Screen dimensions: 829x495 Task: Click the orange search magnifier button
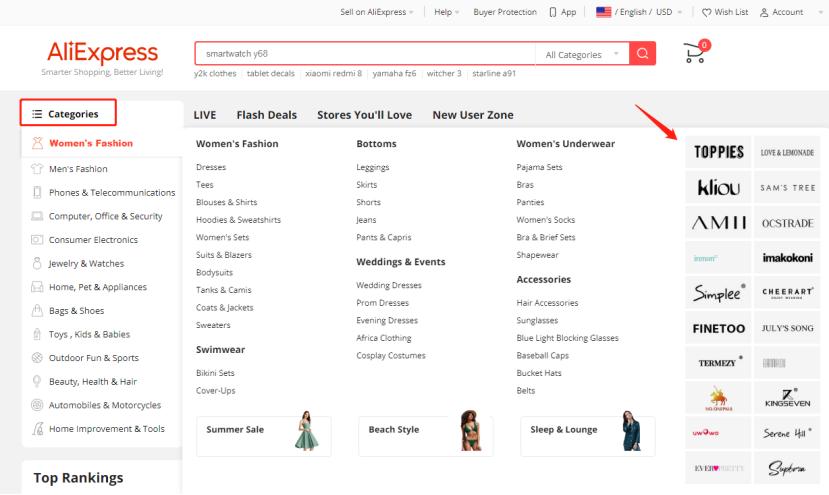[x=643, y=54]
